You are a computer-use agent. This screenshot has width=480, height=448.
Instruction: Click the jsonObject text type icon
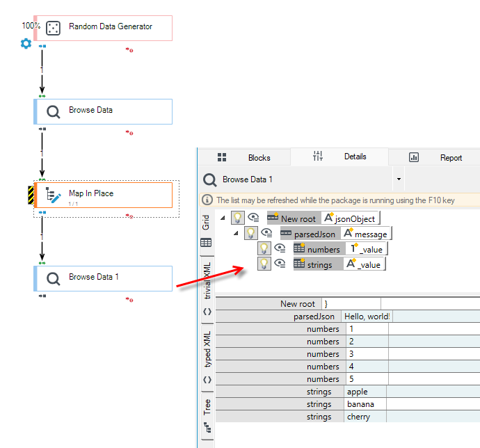(x=329, y=217)
